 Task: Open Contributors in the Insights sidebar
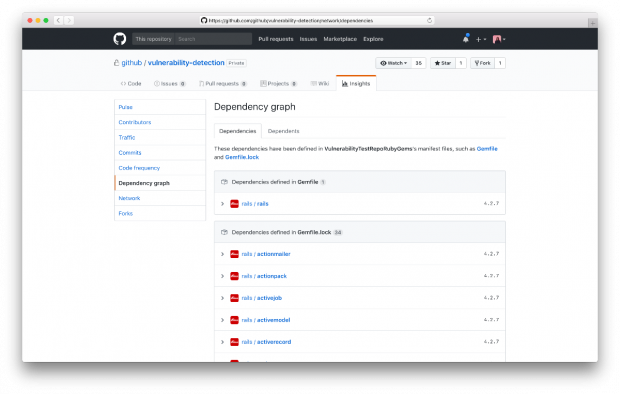[135, 122]
